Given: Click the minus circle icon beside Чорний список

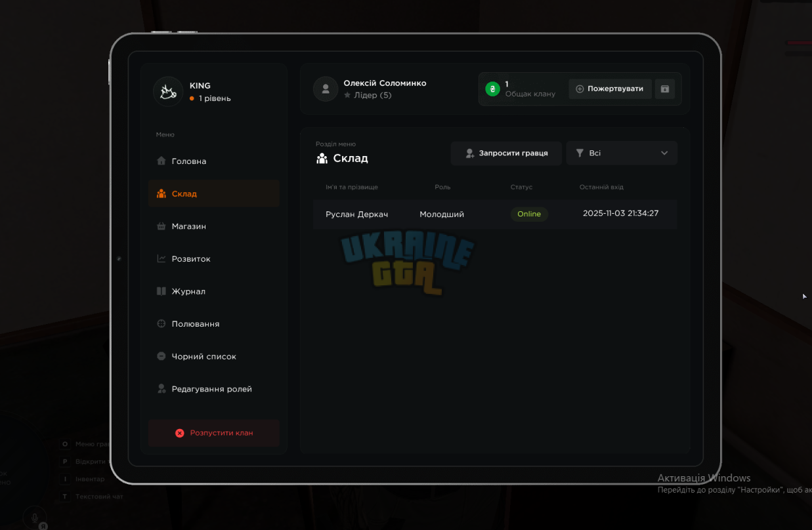Looking at the screenshot, I should [161, 356].
